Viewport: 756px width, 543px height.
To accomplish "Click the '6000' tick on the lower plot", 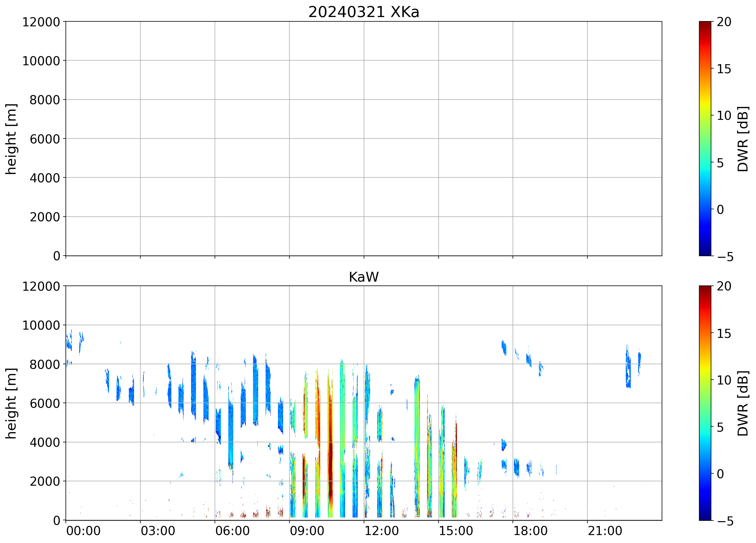I will (x=45, y=403).
